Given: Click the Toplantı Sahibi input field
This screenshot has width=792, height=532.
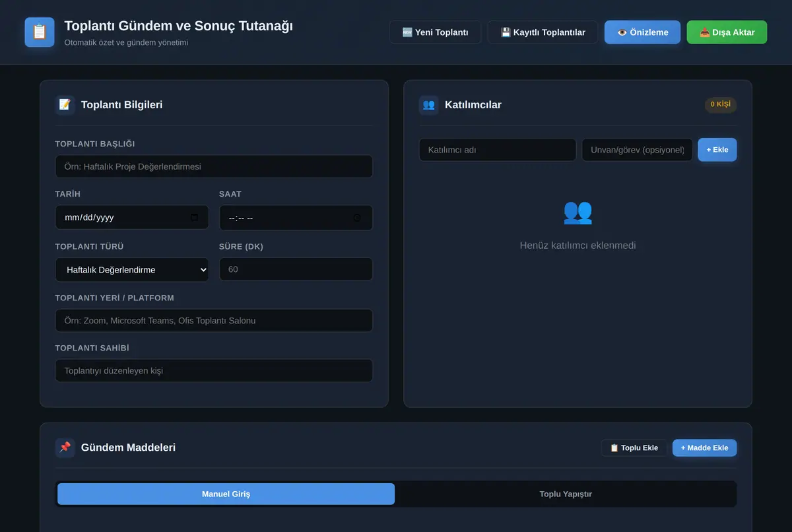Looking at the screenshot, I should [214, 370].
